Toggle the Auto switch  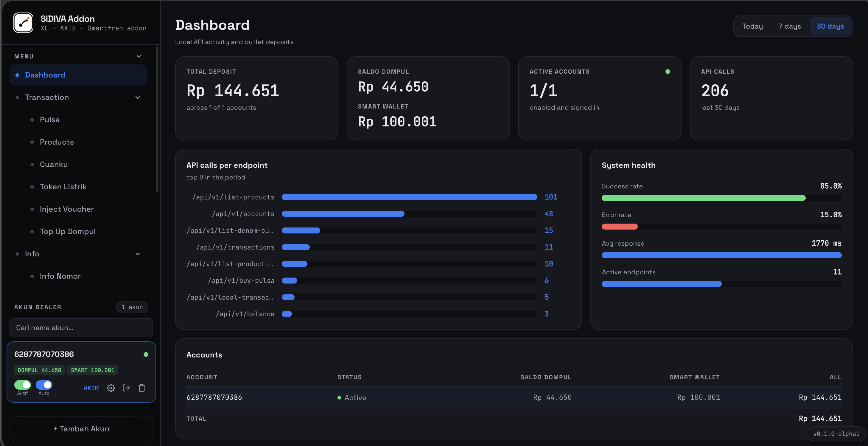coord(44,385)
